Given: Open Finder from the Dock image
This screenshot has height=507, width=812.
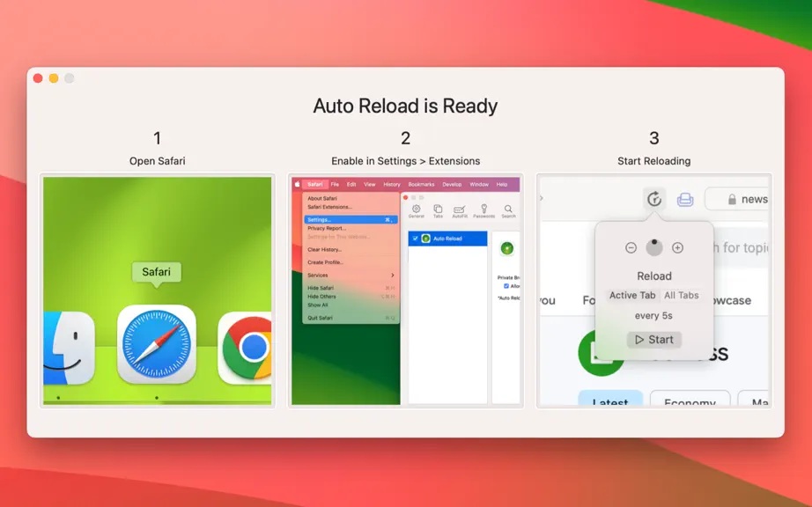Looking at the screenshot, I should (x=69, y=347).
